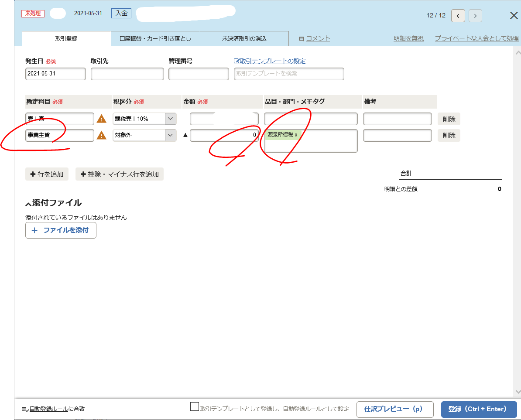The image size is (521, 420).
Task: Open the 対象外 tax category dropdown
Action: [x=170, y=135]
